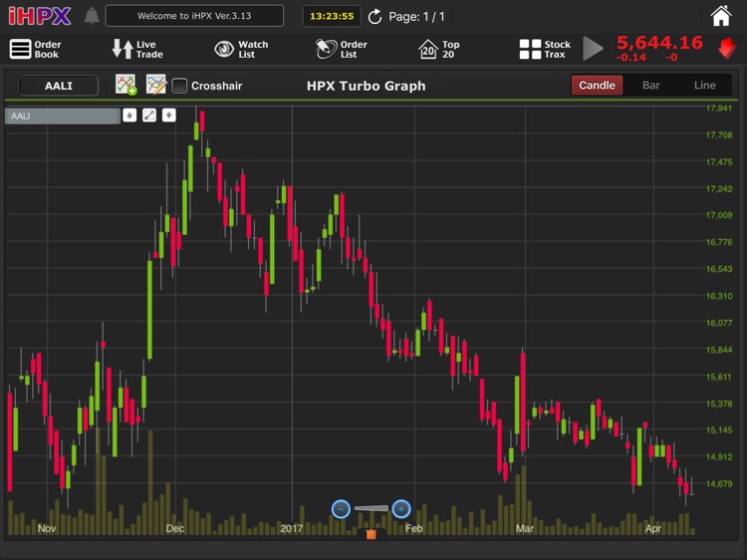Switch chart type to Line
747x560 pixels.
tap(704, 86)
